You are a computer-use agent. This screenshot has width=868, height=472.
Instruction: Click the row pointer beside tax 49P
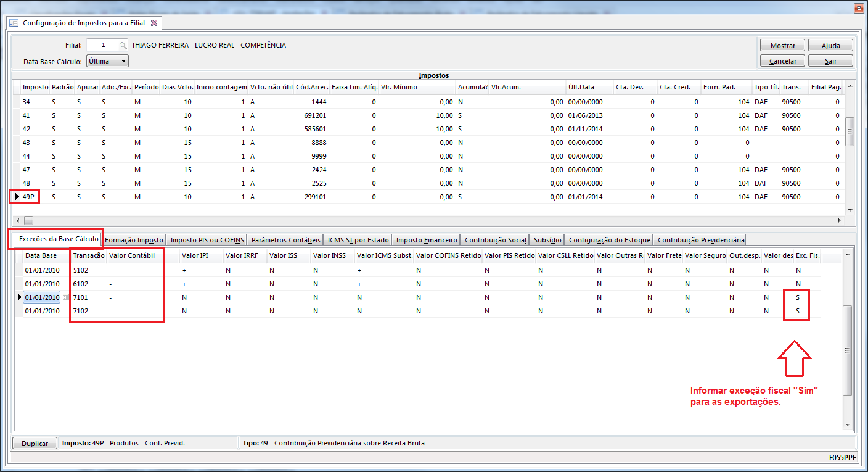[17, 197]
